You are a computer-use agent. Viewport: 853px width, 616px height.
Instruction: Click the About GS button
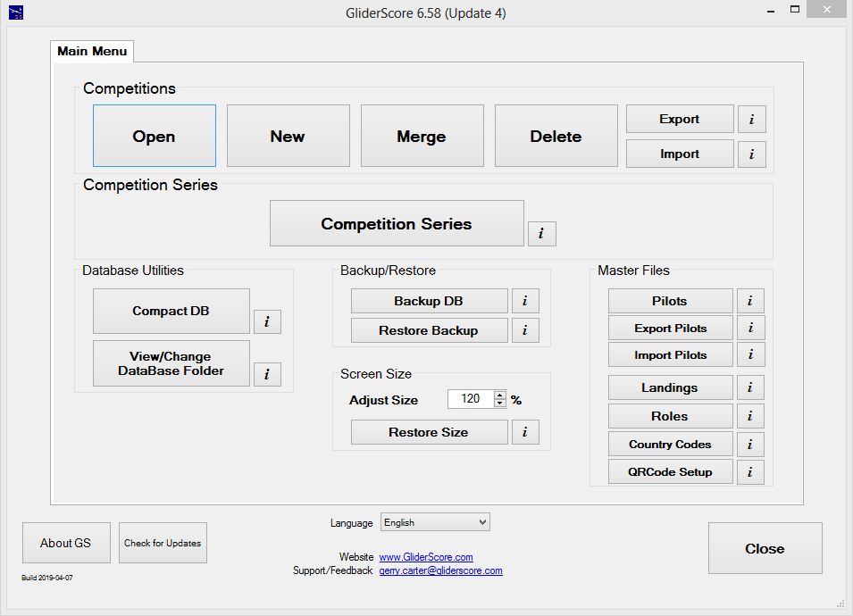pyautogui.click(x=66, y=543)
